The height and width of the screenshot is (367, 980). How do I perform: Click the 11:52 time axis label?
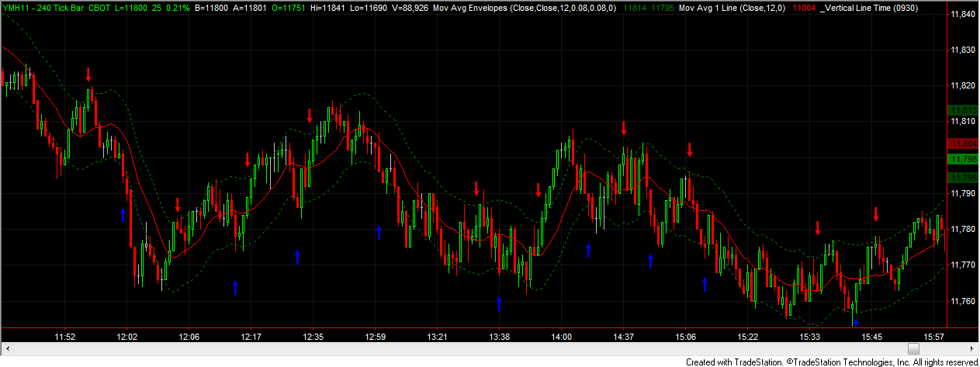click(64, 337)
